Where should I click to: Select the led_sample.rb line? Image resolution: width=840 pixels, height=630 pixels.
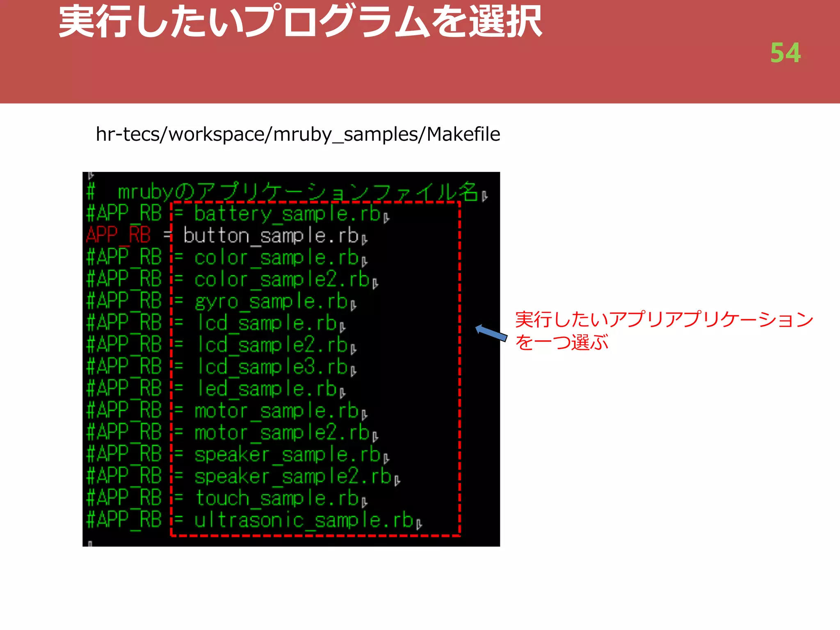(216, 389)
